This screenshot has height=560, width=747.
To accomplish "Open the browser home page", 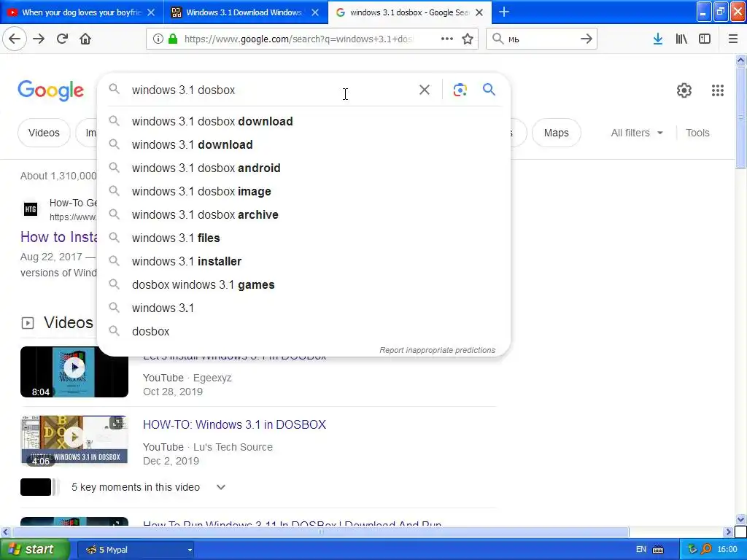I will (x=85, y=39).
